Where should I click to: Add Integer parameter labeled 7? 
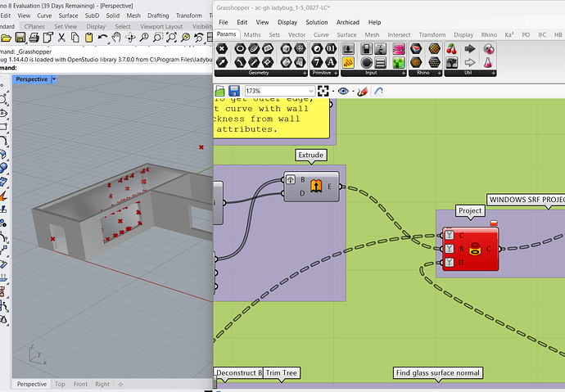click(x=317, y=63)
